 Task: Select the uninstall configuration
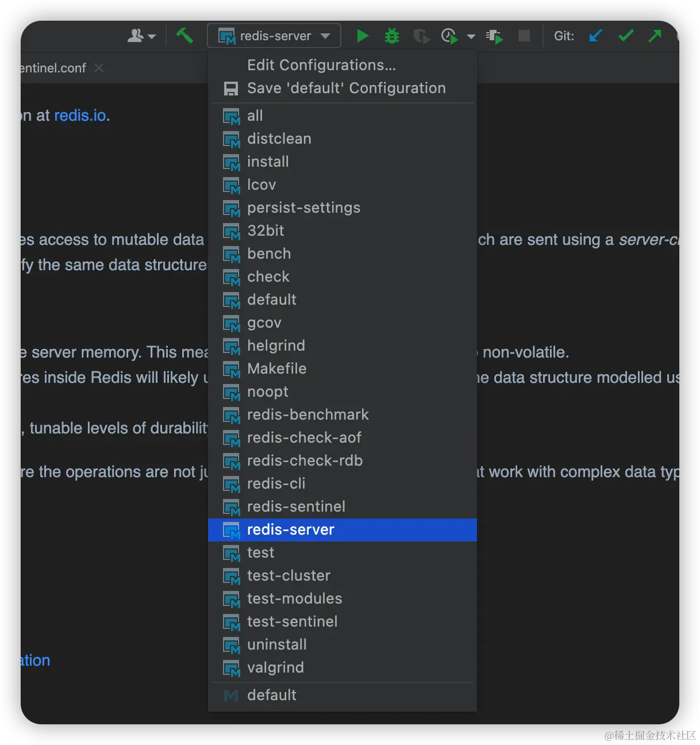pyautogui.click(x=343, y=644)
